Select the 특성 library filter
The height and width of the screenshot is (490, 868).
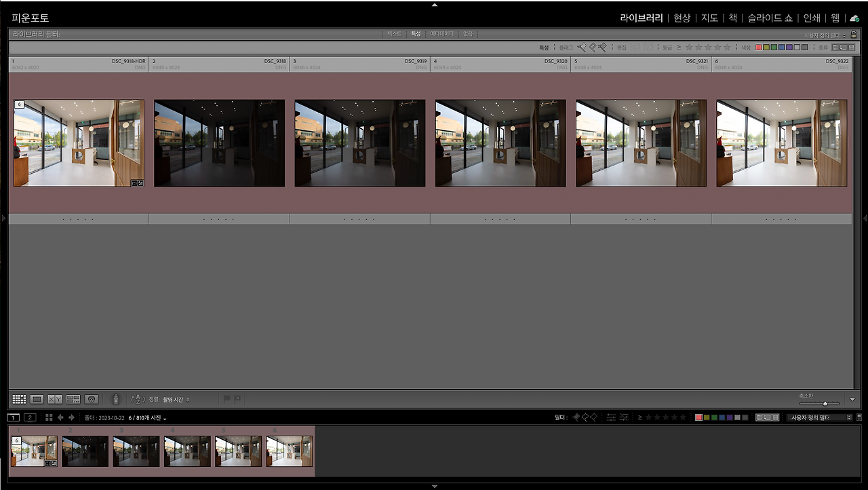point(416,34)
